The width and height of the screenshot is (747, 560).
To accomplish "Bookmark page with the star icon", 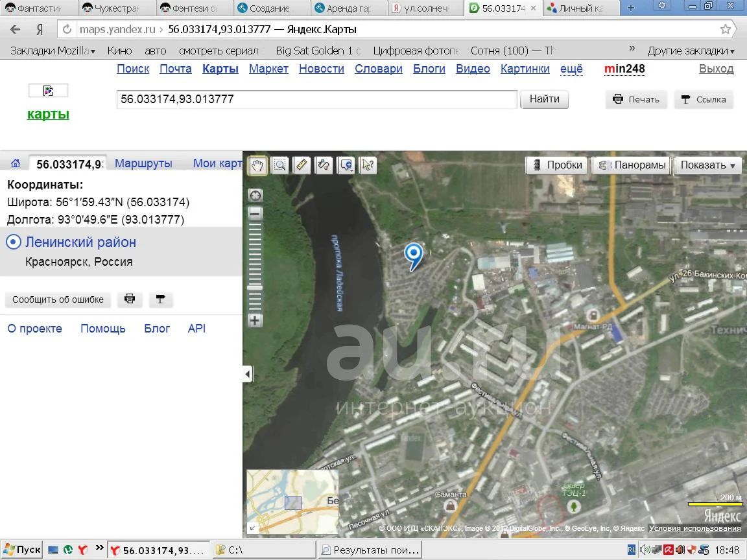I will pyautogui.click(x=725, y=30).
